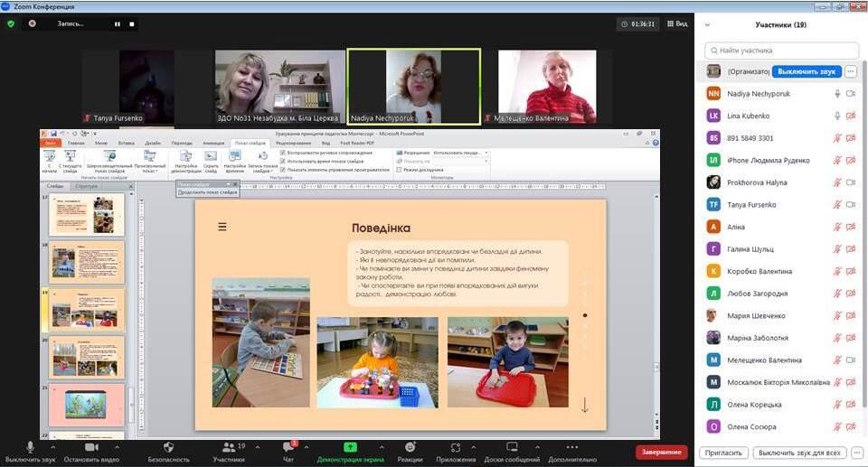
Task: Click Hide Slide icon in ribbon
Action: pos(211,156)
